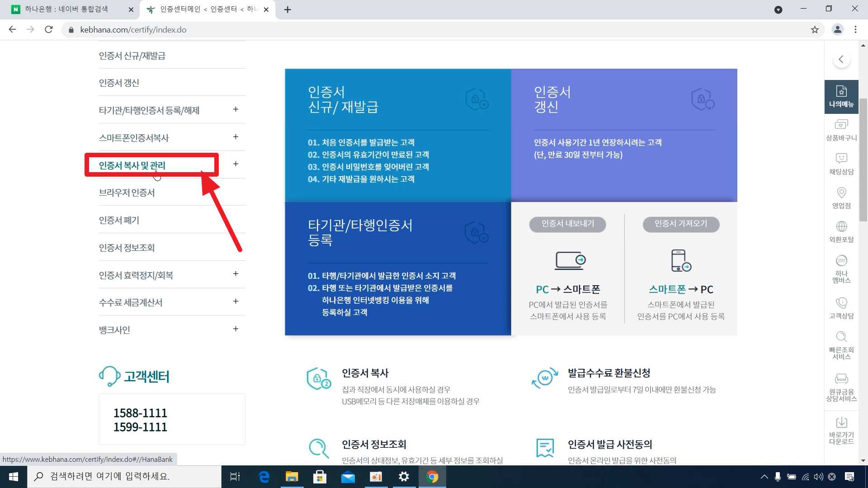
Task: Click the 채팅상담 chat icon
Action: click(841, 164)
